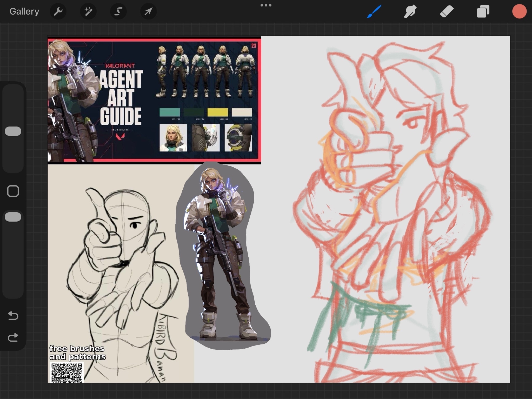The height and width of the screenshot is (399, 532).
Task: Select the Transform arrow tool
Action: point(148,11)
